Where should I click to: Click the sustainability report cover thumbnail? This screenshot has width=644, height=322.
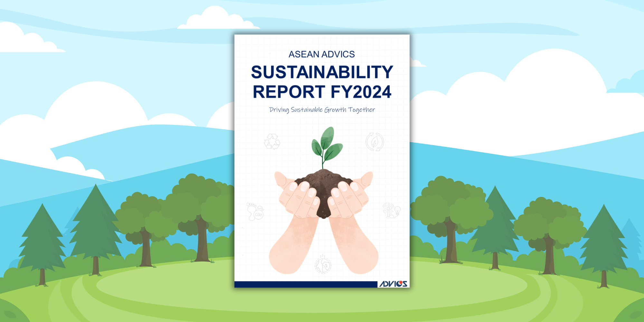[x=322, y=161]
